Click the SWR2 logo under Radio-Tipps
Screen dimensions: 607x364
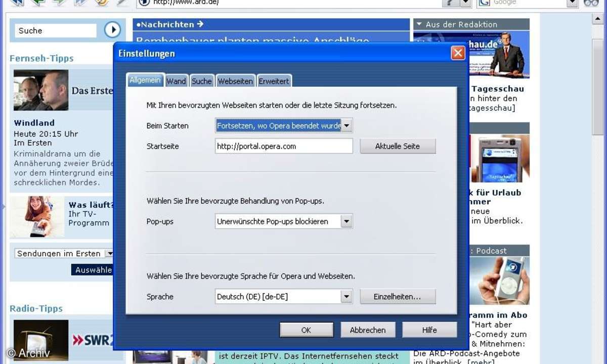pyautogui.click(x=92, y=340)
